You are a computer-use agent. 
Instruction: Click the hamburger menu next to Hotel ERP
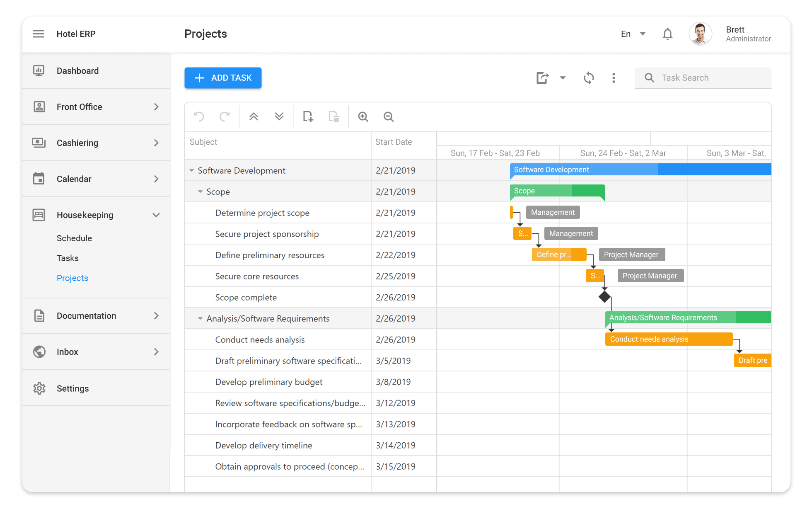click(39, 34)
